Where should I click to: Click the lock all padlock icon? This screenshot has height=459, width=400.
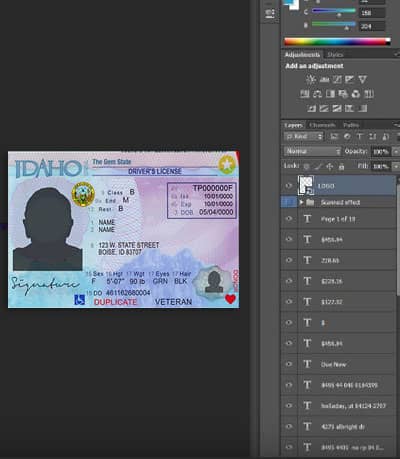(x=341, y=166)
